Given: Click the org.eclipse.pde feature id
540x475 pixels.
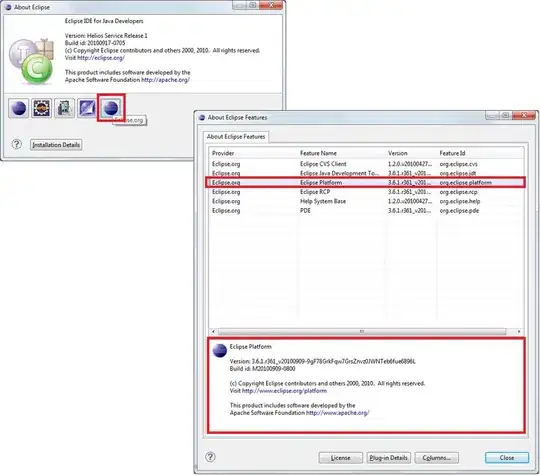Looking at the screenshot, I should click(459, 210).
